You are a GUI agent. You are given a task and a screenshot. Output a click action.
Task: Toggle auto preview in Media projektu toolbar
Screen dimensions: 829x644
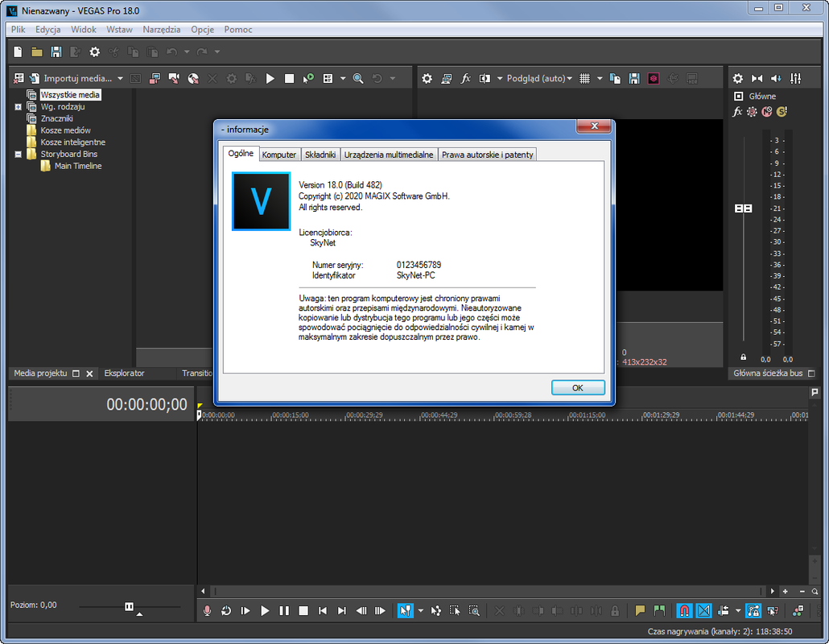308,78
